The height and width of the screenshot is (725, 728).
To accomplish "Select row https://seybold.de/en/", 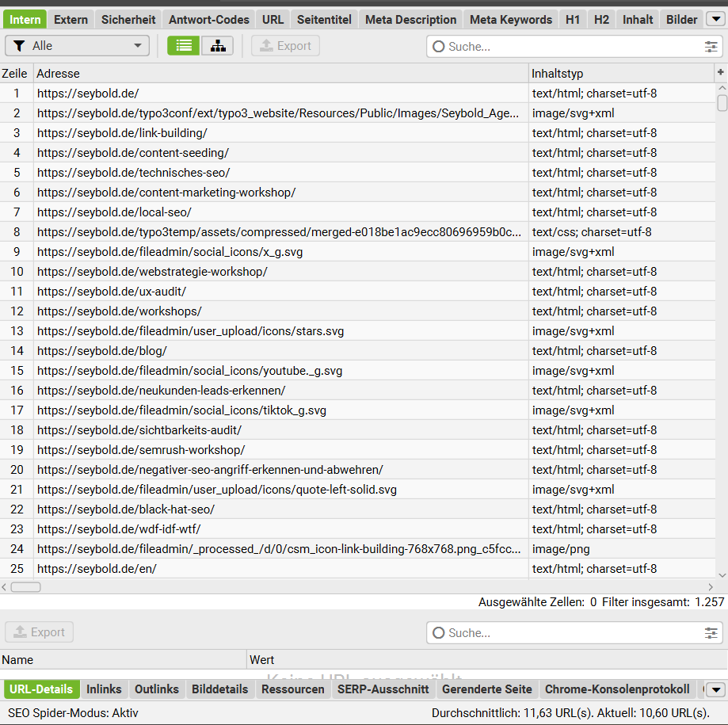I will tap(357, 569).
